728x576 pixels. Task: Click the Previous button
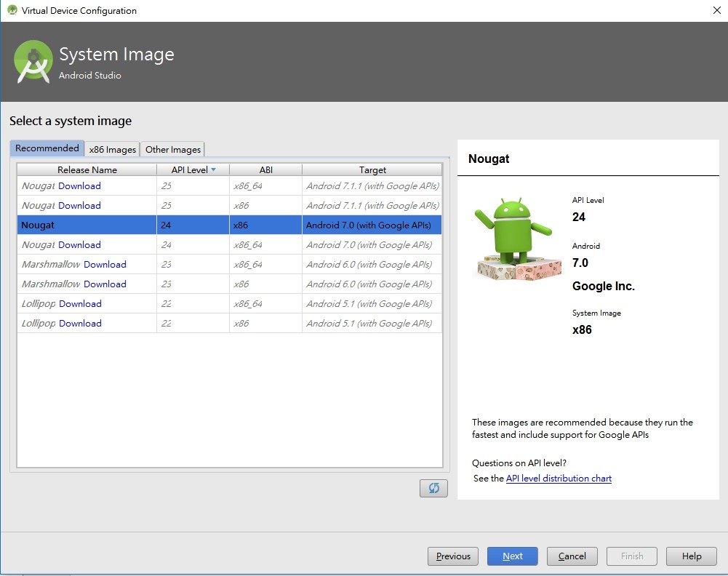[453, 556]
